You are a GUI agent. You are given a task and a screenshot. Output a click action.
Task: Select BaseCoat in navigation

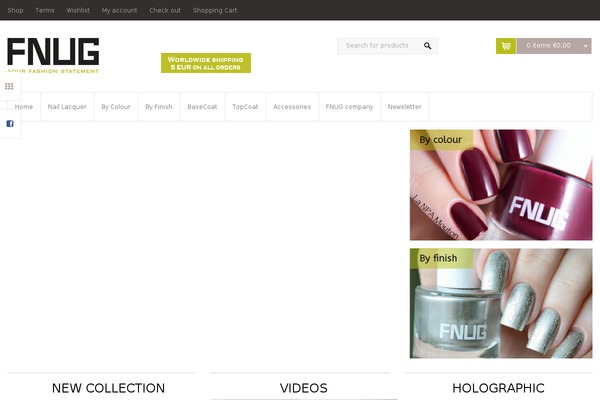point(202,107)
